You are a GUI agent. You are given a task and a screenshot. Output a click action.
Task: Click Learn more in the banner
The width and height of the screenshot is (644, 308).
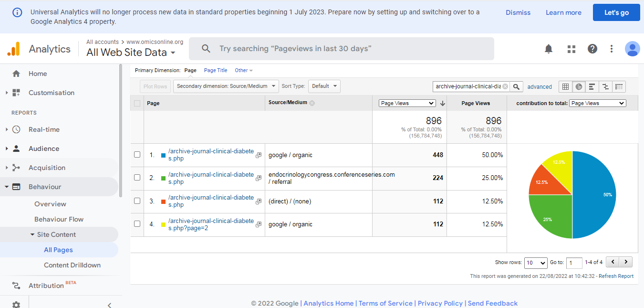563,12
